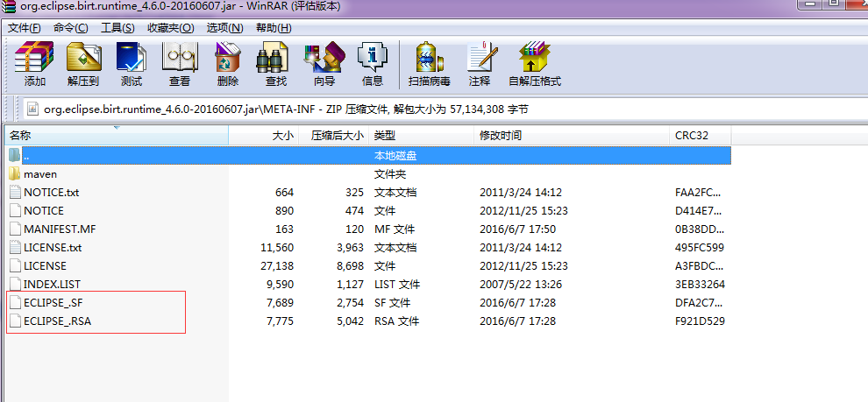The height and width of the screenshot is (402, 868).
Task: Open the View (查看) toolbar icon
Action: 180,58
